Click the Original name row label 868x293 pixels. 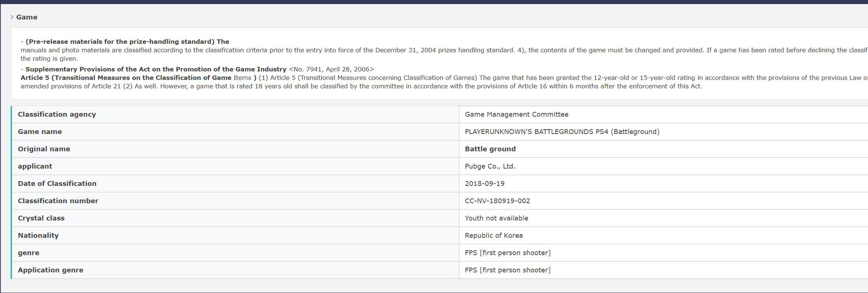44,149
